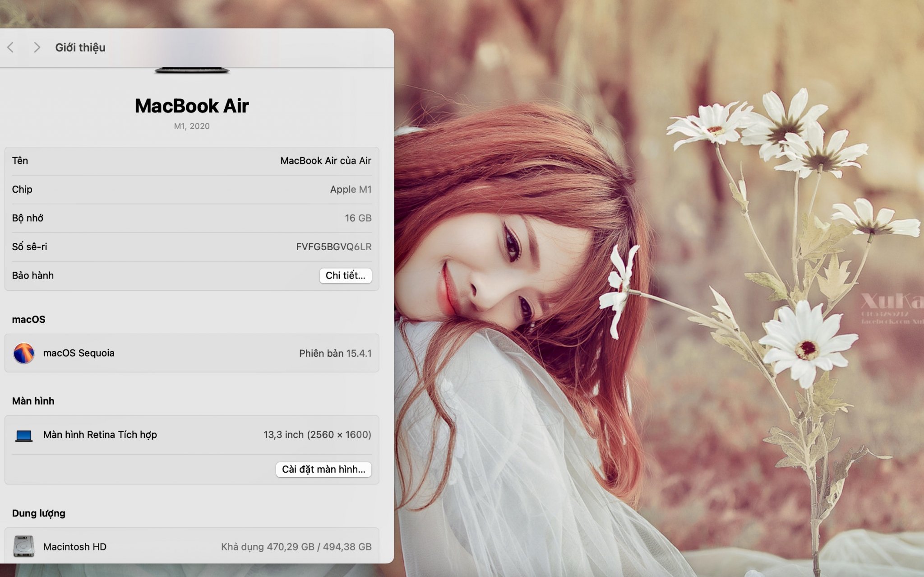This screenshot has height=577, width=924.
Task: Click the Macintosh HD storage label
Action: point(74,547)
